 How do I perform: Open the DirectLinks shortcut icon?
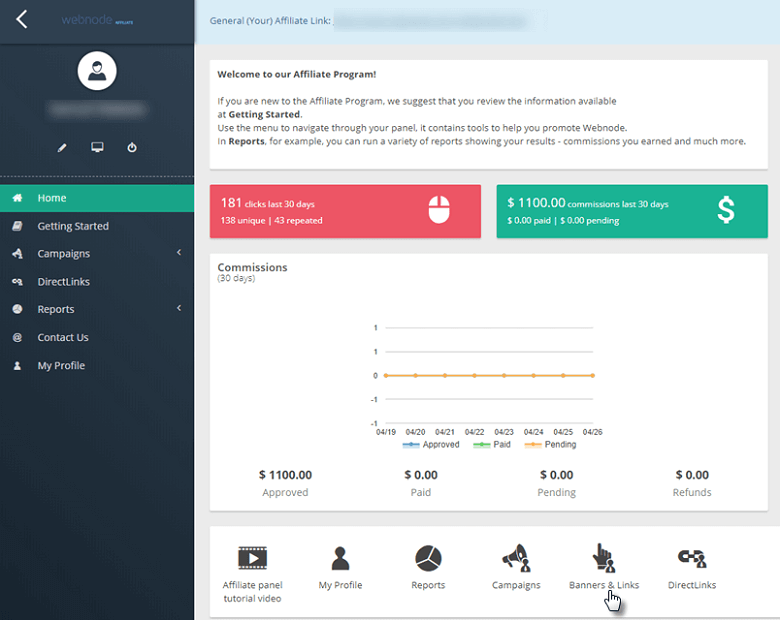(691, 558)
